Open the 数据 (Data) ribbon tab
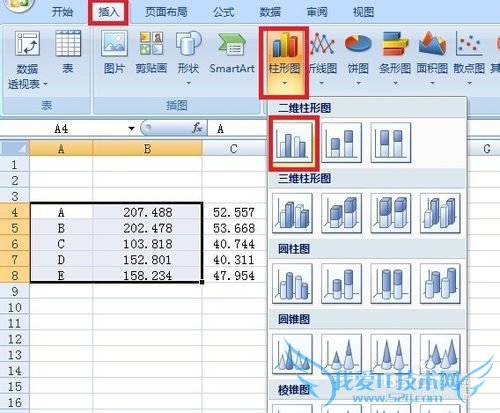This screenshot has height=413, width=500. pos(270,12)
